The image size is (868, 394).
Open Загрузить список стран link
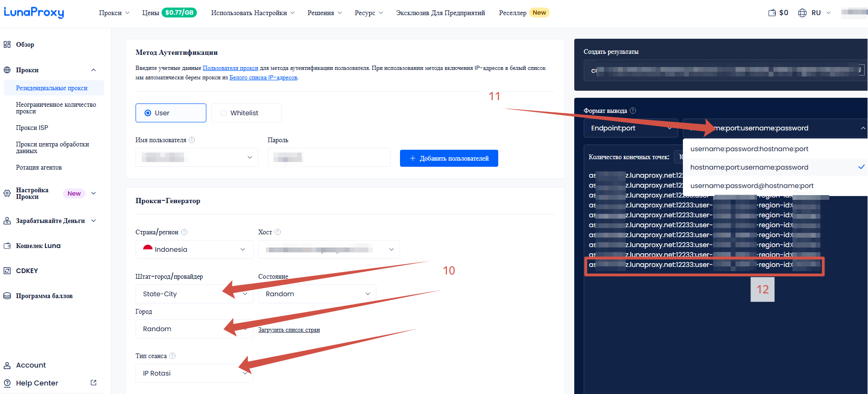pyautogui.click(x=289, y=330)
